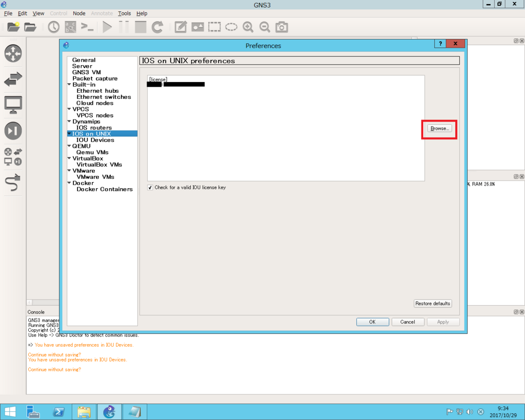The height and width of the screenshot is (420, 525).
Task: Select Packet capture preferences item
Action: coord(95,78)
